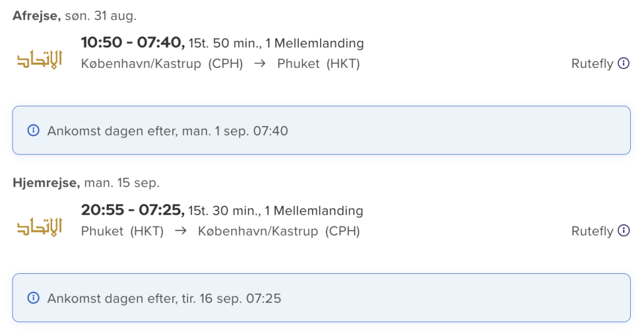This screenshot has height=336, width=644.
Task: Click Phuket (HKT) as return origin
Action: click(123, 231)
